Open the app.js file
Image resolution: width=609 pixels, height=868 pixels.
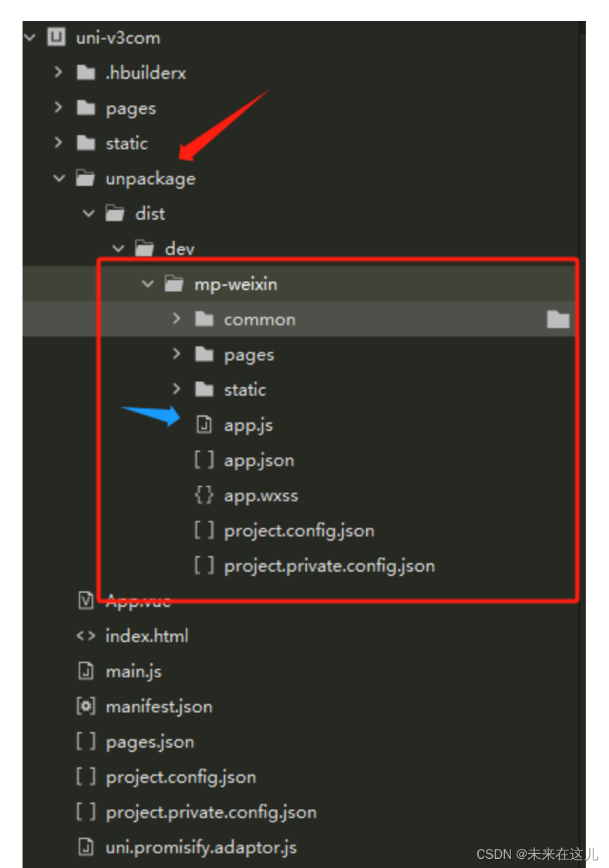point(249,426)
